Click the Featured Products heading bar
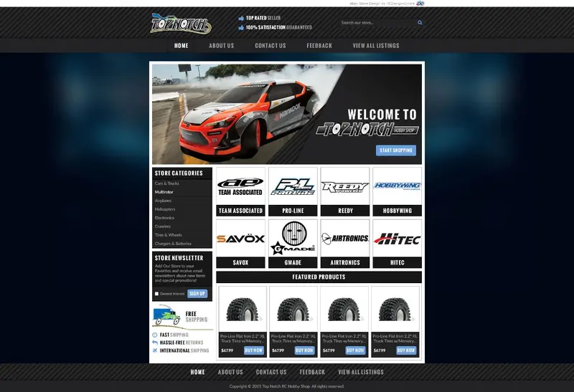Screen dimensions: 574x392 click(319, 277)
